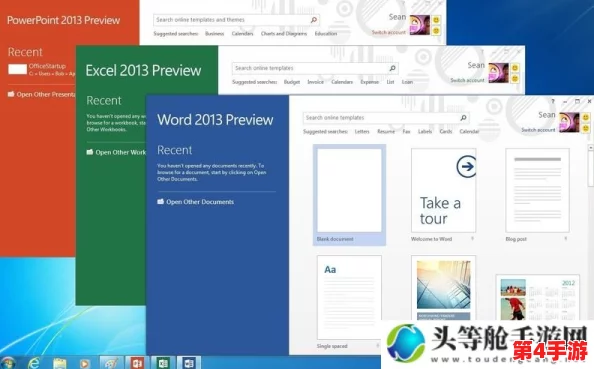This screenshot has height=369, width=594.
Task: Click the upper smiley feedback icon in the Word window
Action: click(586, 117)
